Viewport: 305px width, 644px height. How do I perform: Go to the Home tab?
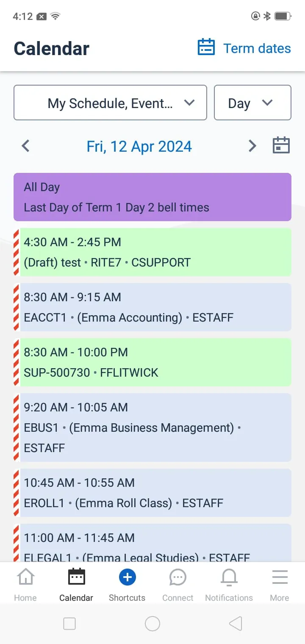[x=25, y=585]
